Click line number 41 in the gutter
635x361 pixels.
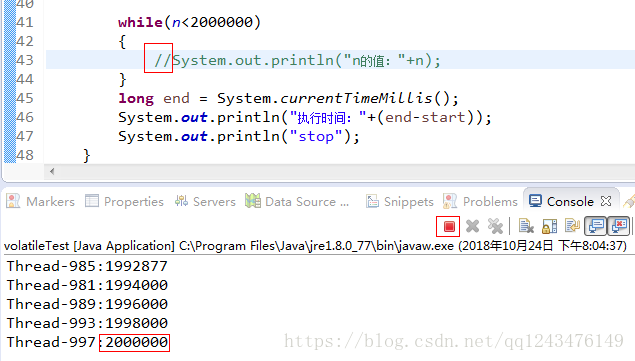(25, 22)
